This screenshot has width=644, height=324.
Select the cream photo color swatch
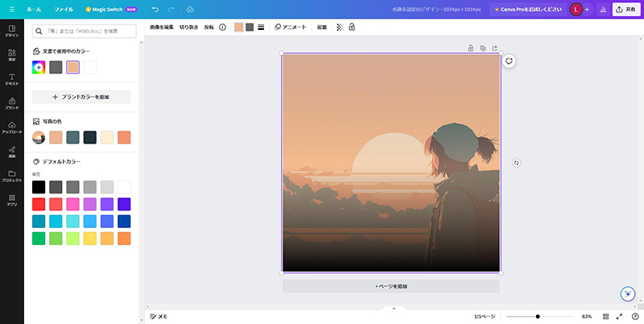[x=107, y=137]
